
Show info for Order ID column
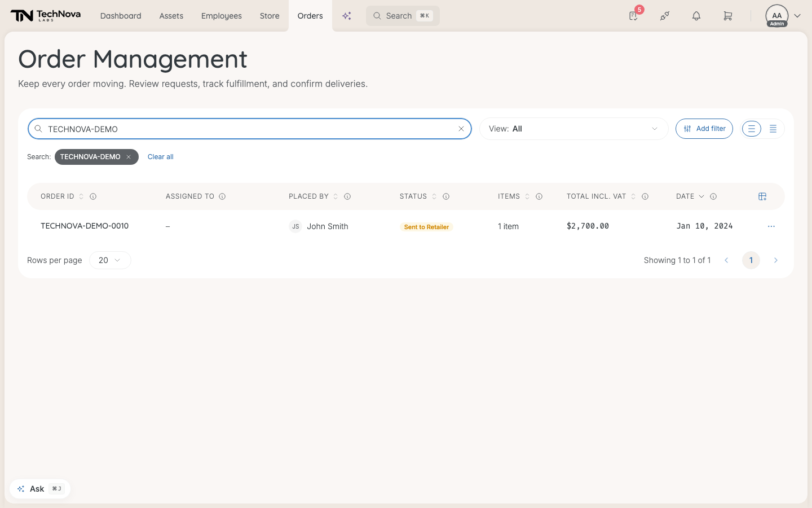(93, 196)
